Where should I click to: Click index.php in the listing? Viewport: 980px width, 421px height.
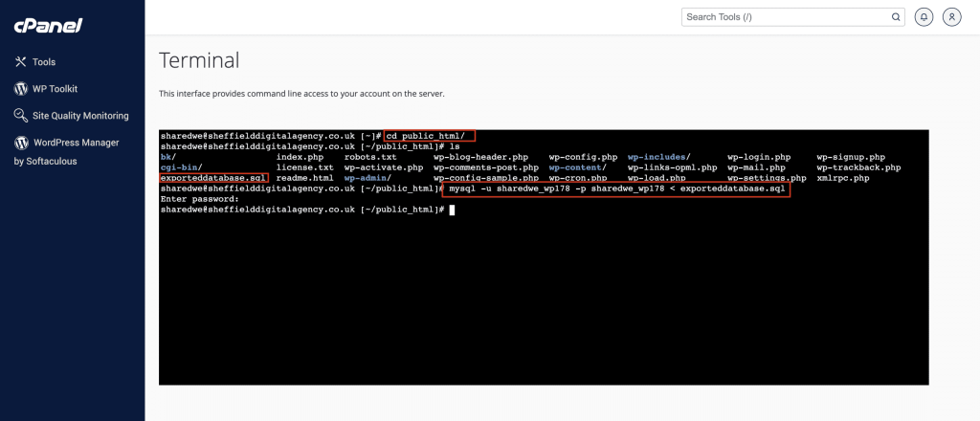[x=300, y=157]
